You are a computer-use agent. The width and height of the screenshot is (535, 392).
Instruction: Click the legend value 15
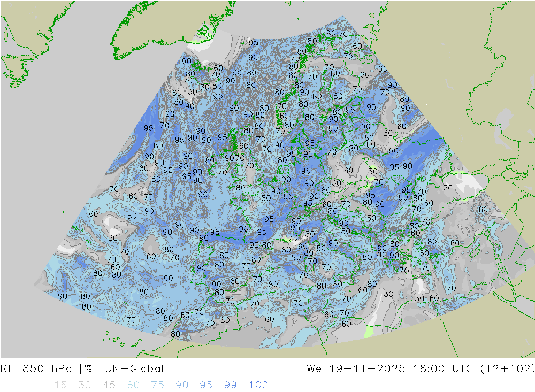(60, 385)
